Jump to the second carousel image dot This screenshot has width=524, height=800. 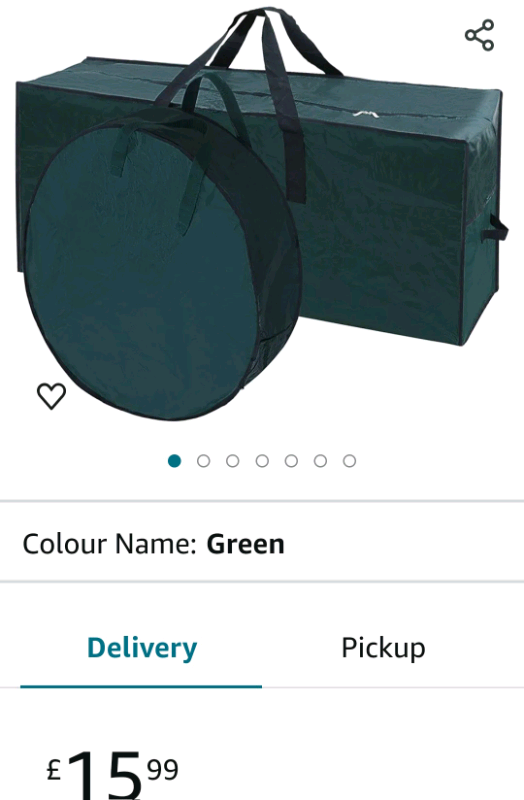[204, 461]
